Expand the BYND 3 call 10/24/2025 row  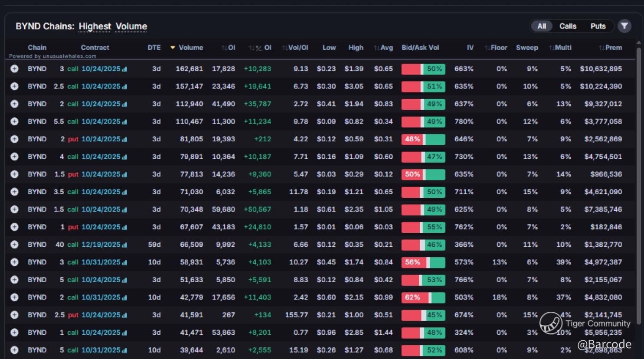14,69
